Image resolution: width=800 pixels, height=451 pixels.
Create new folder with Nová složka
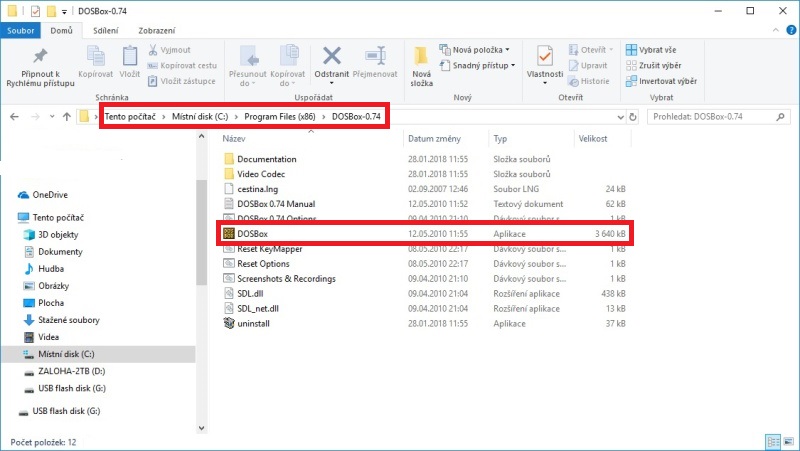pos(421,66)
